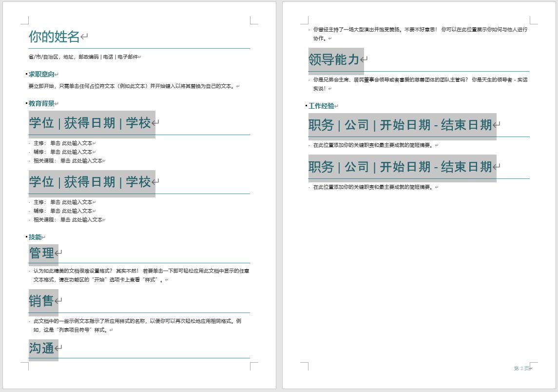Select the 管理 skill heading
The width and height of the screenshot is (558, 392).
coord(42,253)
